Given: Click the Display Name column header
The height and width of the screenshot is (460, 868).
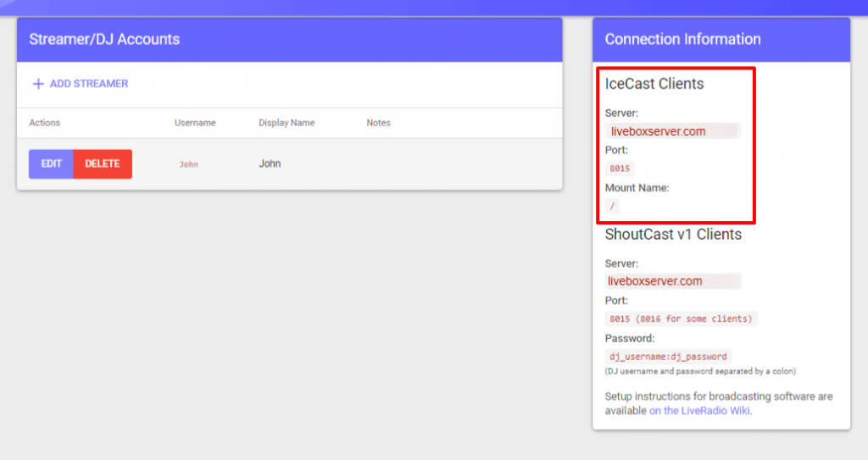Looking at the screenshot, I should pos(287,123).
